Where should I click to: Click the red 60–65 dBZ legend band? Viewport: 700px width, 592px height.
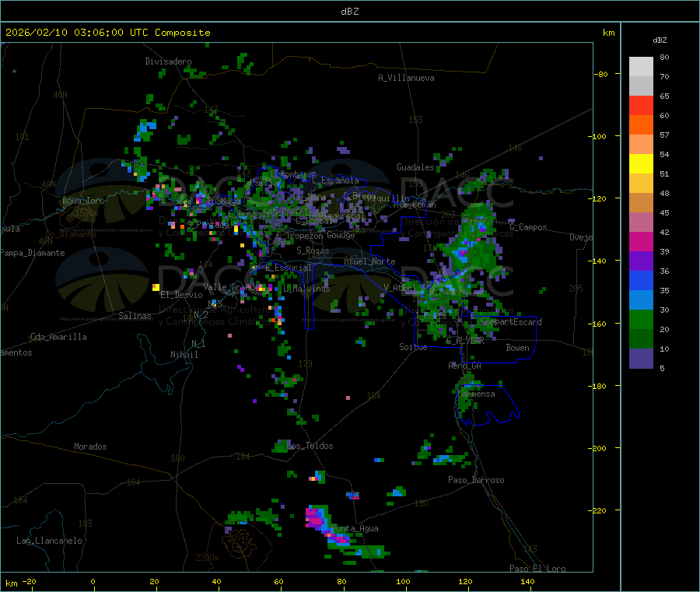tap(641, 105)
